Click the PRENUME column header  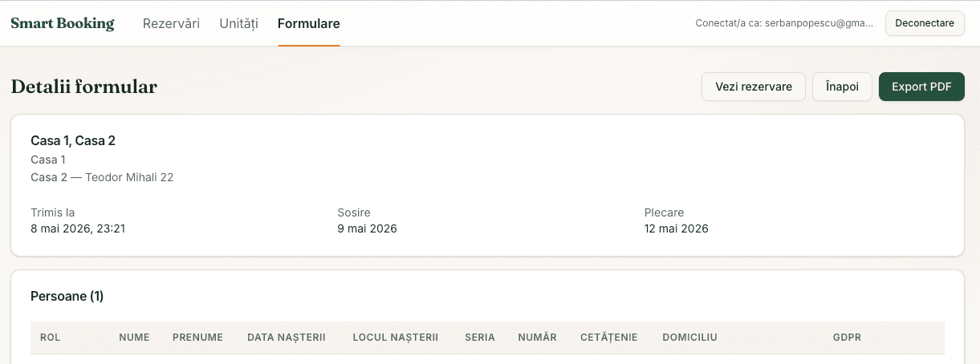pyautogui.click(x=197, y=338)
